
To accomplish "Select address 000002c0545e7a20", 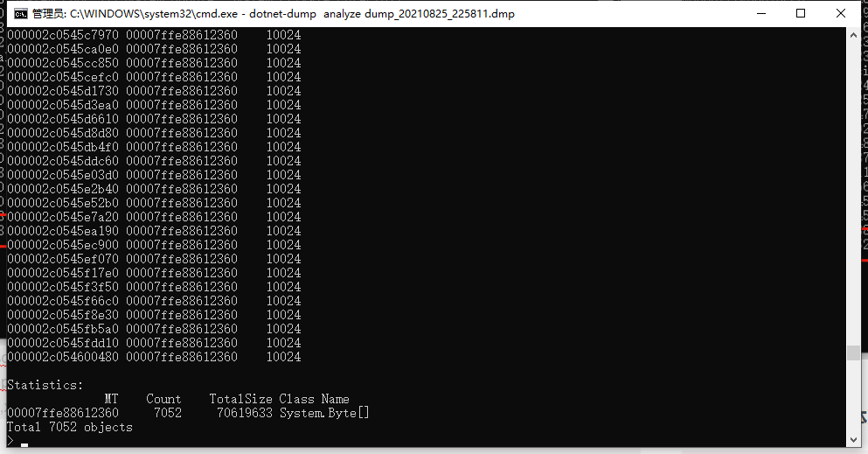I will coord(63,217).
